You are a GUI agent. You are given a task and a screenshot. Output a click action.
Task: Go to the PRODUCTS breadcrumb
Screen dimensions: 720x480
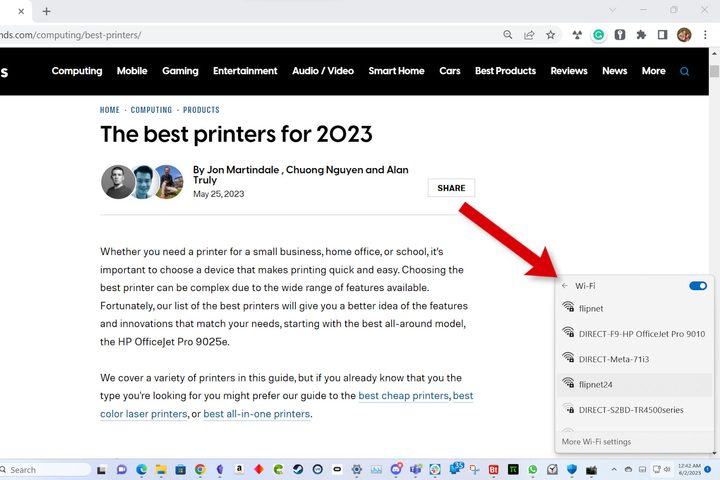tap(201, 110)
